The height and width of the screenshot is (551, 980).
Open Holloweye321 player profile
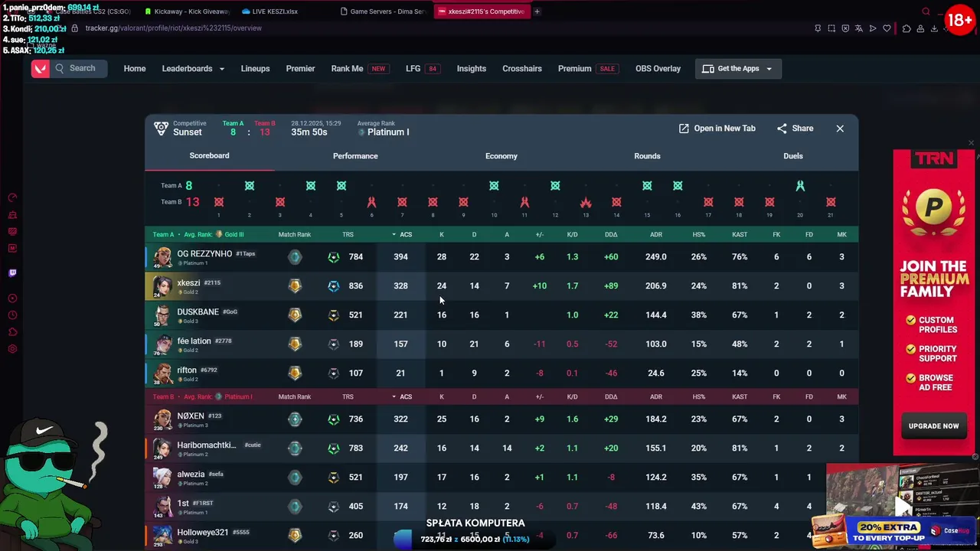point(203,532)
